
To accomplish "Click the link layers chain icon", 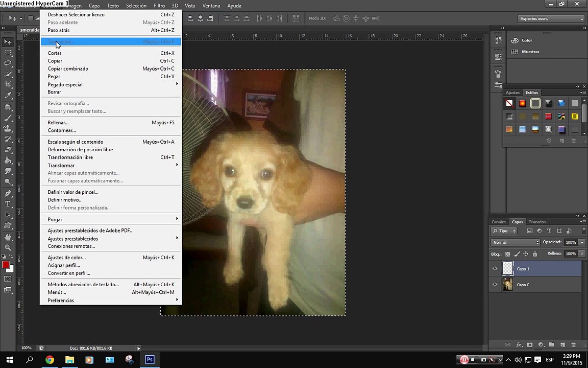I will pyautogui.click(x=507, y=344).
